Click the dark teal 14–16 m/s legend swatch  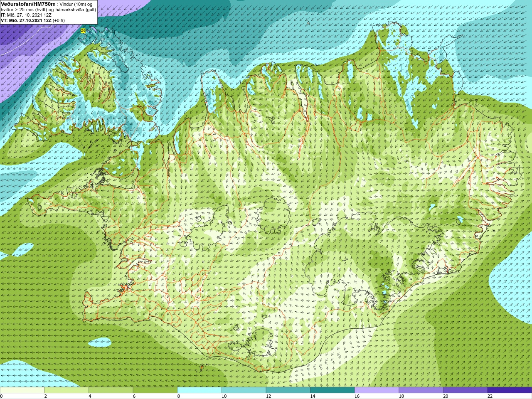tap(332, 390)
